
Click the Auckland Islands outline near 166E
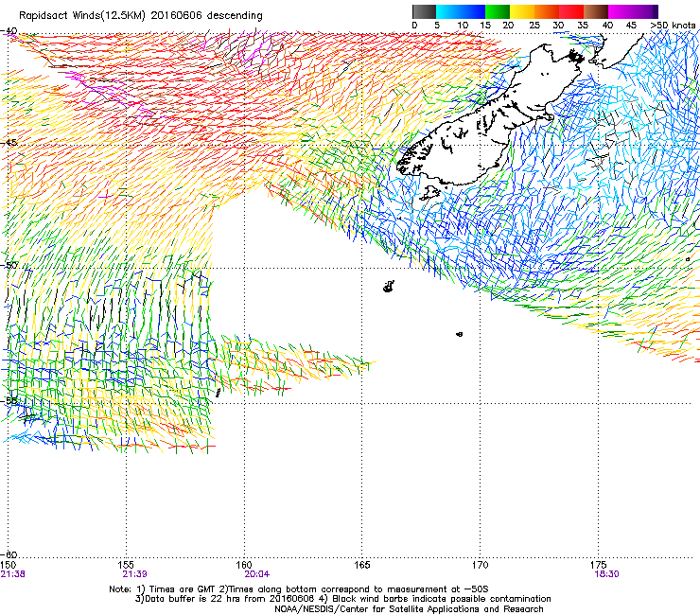coord(389,287)
